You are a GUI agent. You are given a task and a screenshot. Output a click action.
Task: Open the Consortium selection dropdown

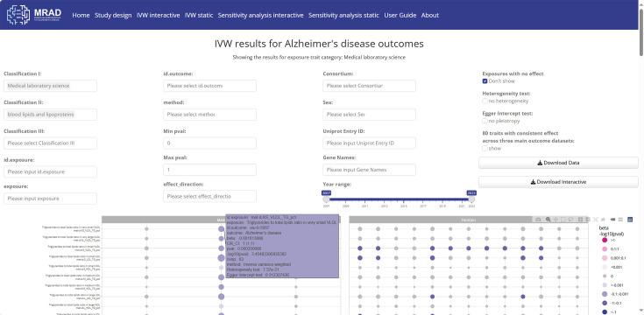pos(369,86)
